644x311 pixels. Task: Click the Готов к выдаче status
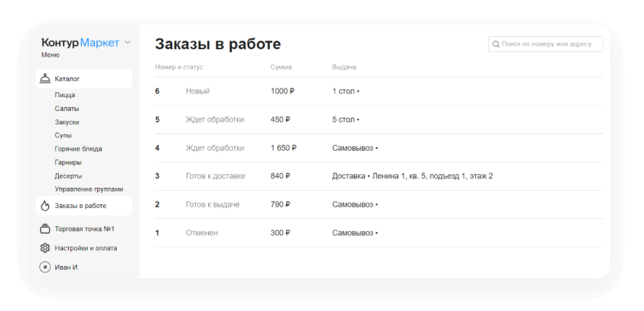point(212,204)
